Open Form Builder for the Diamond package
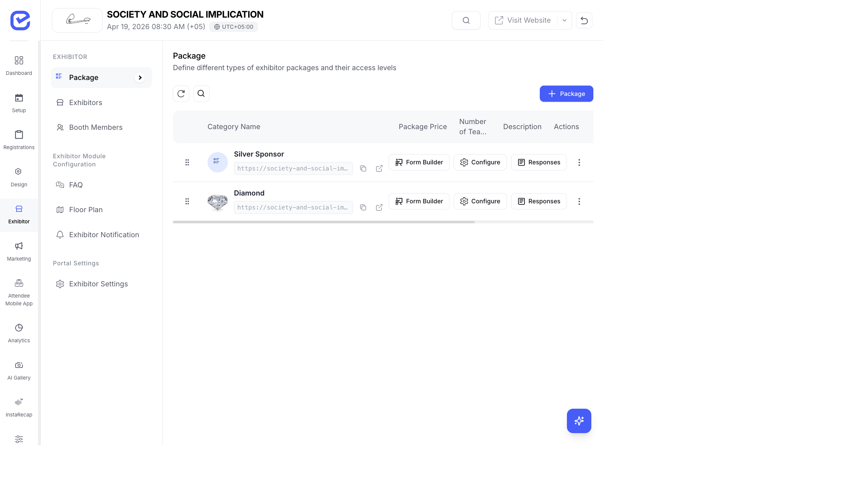The image size is (868, 488). [419, 201]
